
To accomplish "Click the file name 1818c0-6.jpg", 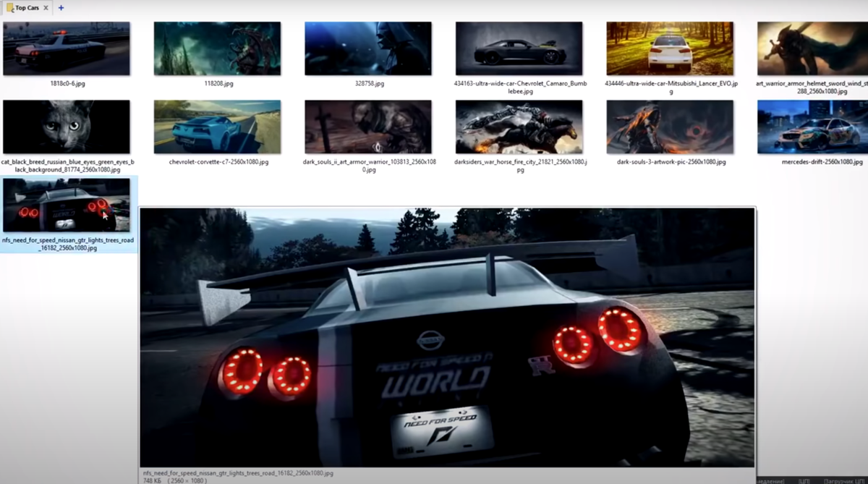I will point(67,84).
